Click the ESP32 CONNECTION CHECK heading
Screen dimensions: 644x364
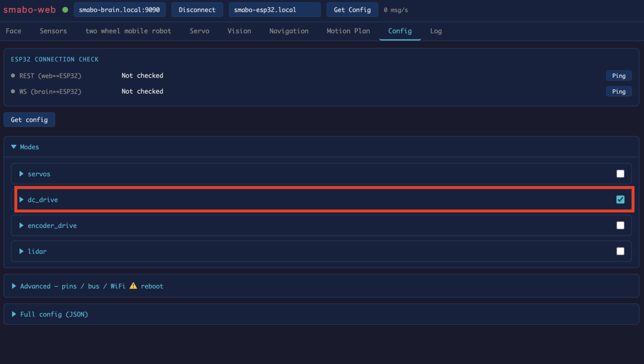pos(55,59)
